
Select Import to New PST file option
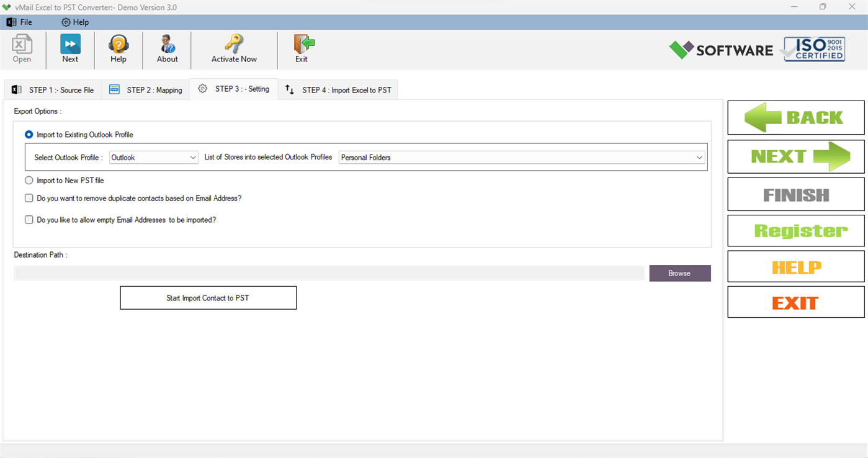tap(29, 180)
